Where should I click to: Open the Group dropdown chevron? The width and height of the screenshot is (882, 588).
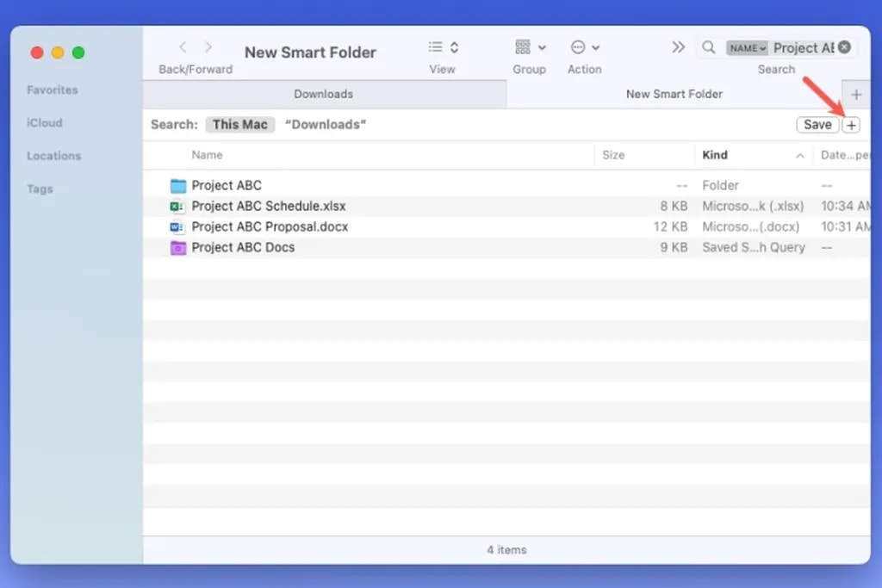point(541,47)
